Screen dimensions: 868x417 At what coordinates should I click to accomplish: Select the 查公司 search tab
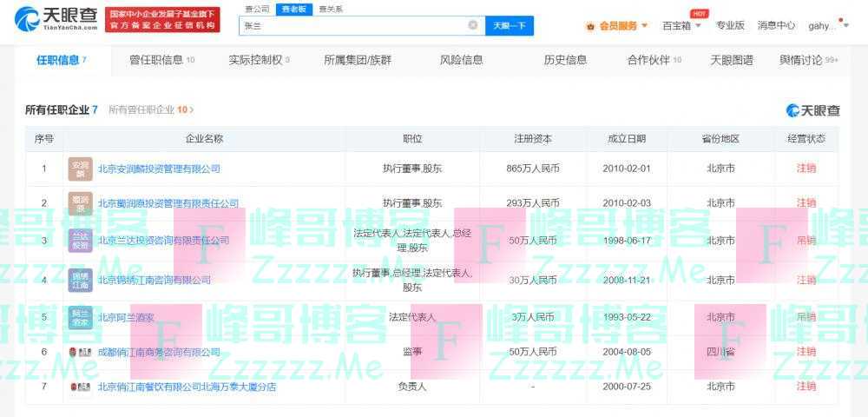[x=256, y=10]
